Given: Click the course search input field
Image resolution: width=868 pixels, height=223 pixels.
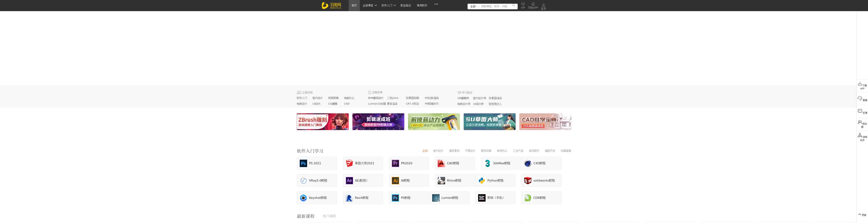Looking at the screenshot, I should click(495, 6).
